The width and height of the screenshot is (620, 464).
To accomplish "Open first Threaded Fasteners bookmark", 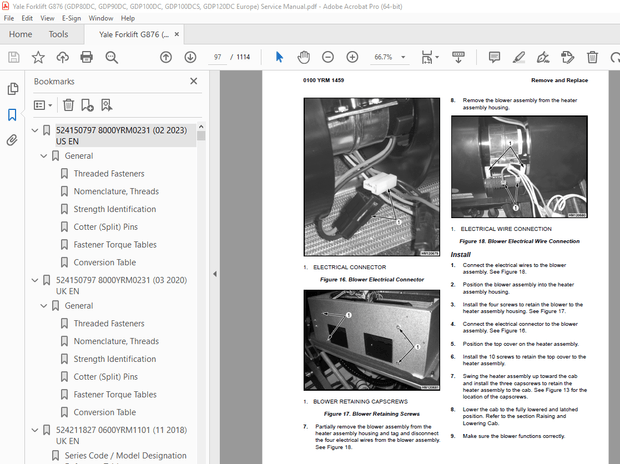I will coord(109,174).
